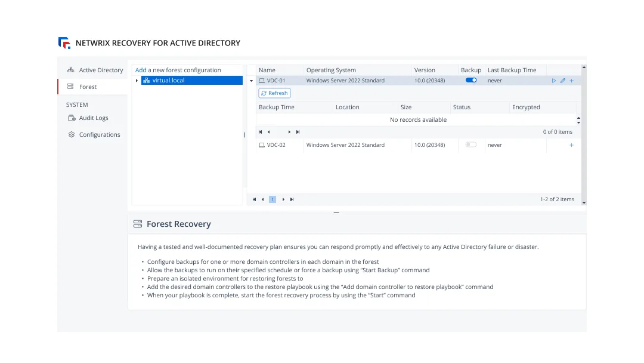Go to next page of domain controllers
The height and width of the screenshot is (363, 644).
[283, 199]
